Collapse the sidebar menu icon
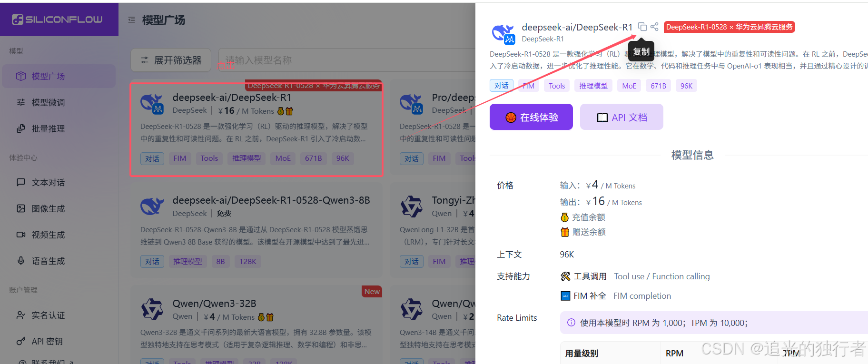 [132, 20]
